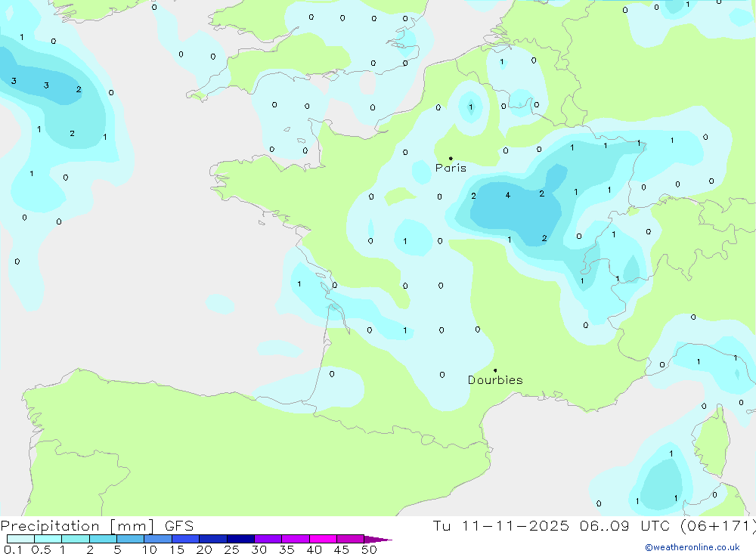Click the legend label 50
Image resolution: width=756 pixels, height=554 pixels.
point(369,549)
